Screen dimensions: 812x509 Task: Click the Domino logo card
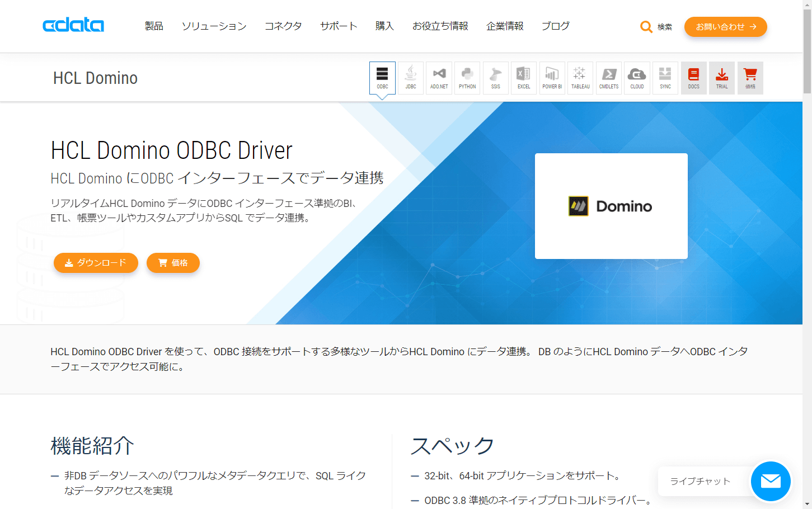[611, 206]
